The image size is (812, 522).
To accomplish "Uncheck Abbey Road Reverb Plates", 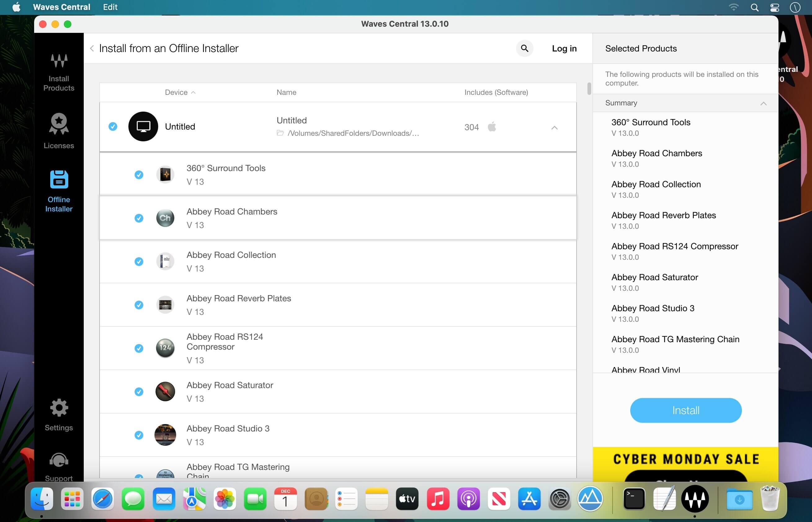I will (x=139, y=305).
